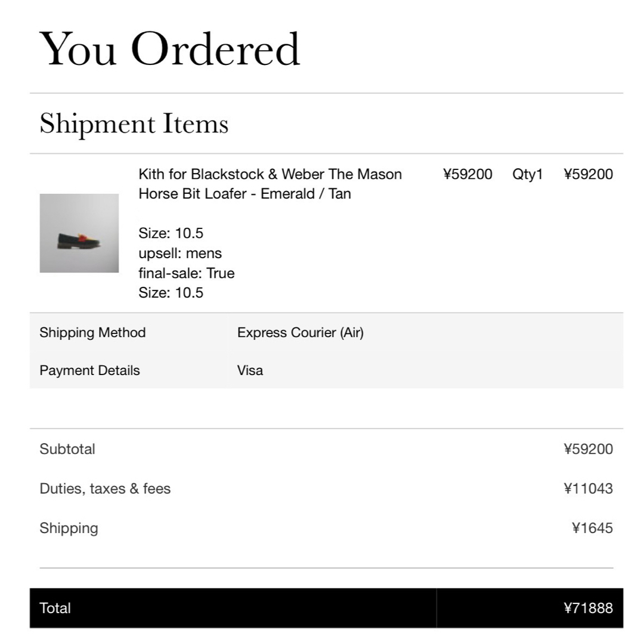Select the ¥71888 total amount
644x644 pixels.
(x=588, y=608)
